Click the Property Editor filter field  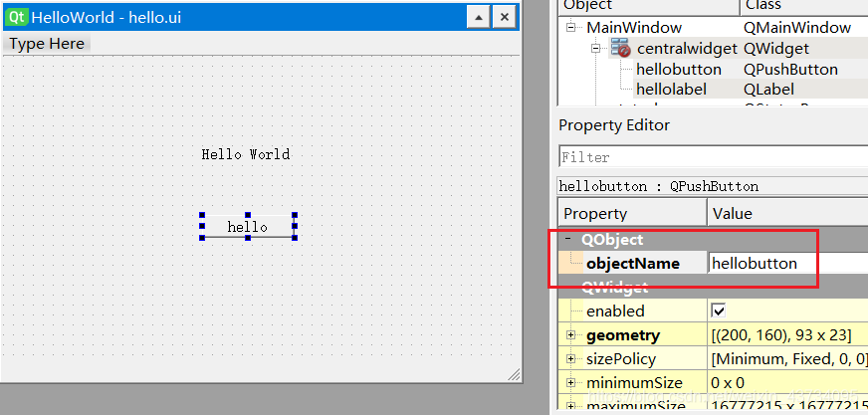tap(713, 157)
